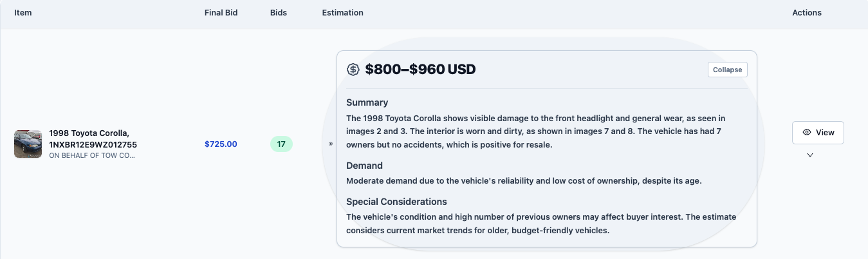Click the dollar badge icon beside the estimate

click(x=353, y=70)
